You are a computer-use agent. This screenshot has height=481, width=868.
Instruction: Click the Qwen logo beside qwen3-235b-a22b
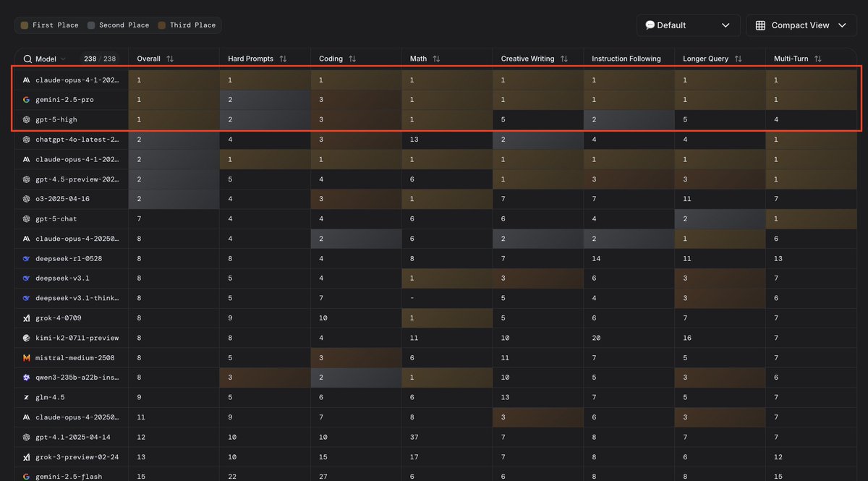[x=26, y=377]
